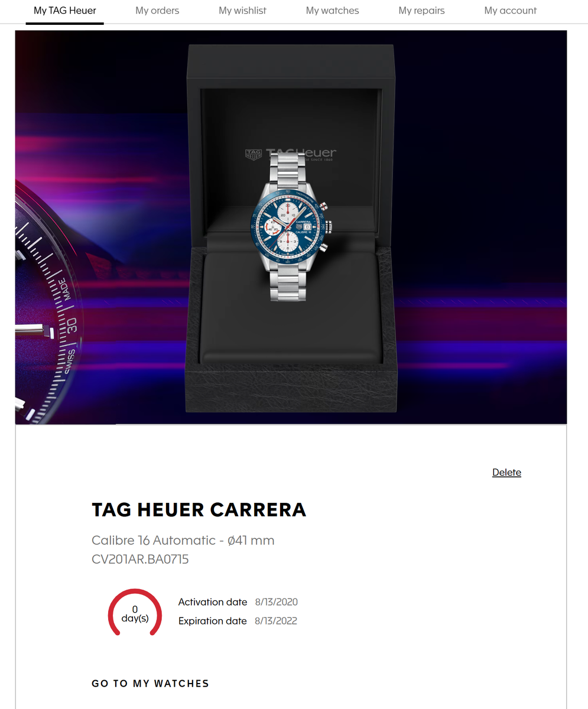The image size is (588, 709).
Task: Open the My account tab
Action: click(x=511, y=11)
